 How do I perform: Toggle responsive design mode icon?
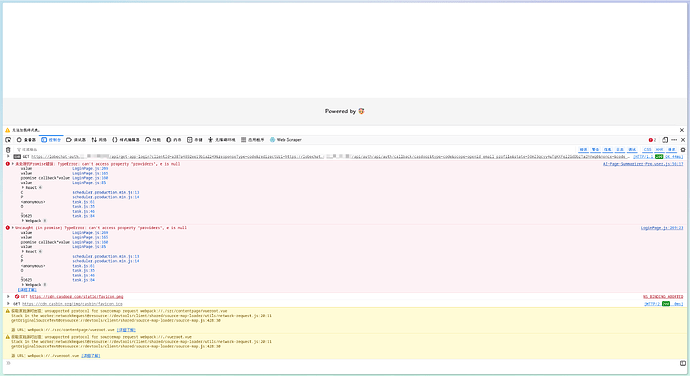(x=665, y=140)
